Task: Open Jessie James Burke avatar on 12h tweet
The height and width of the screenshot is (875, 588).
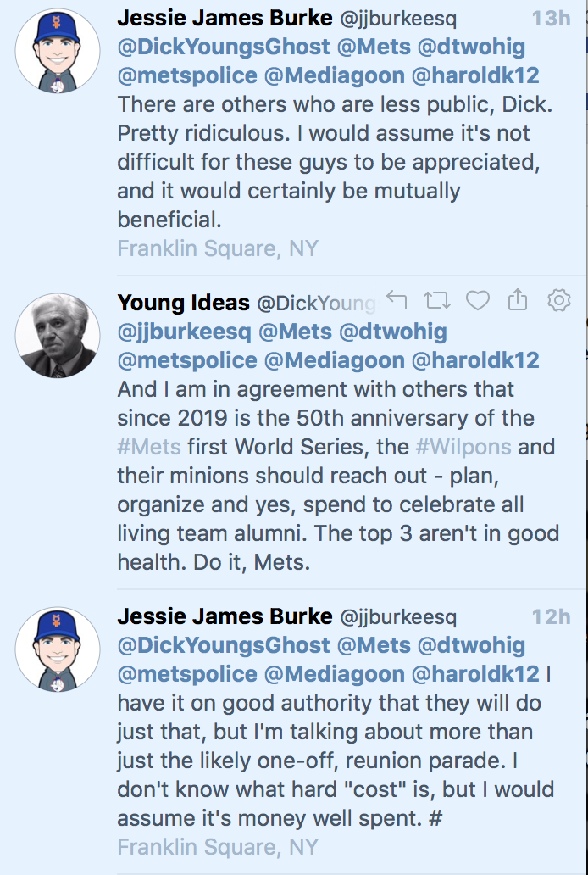Action: click(x=58, y=649)
